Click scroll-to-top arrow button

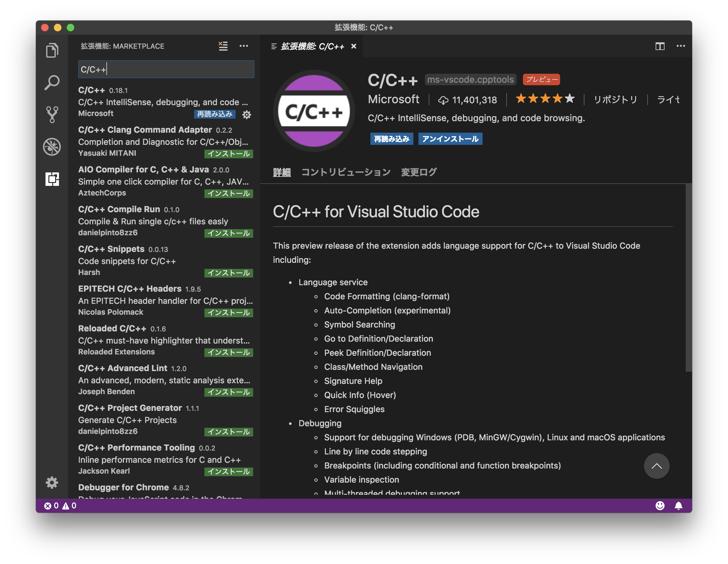[656, 466]
